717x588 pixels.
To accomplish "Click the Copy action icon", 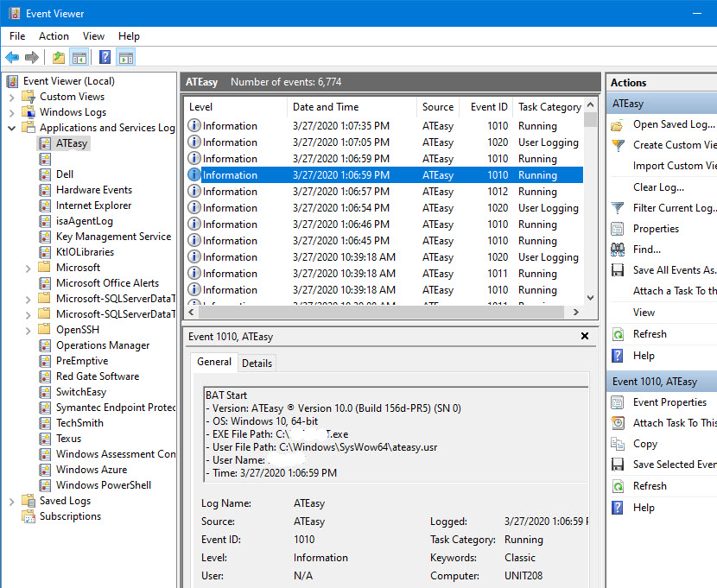I will coord(618,444).
